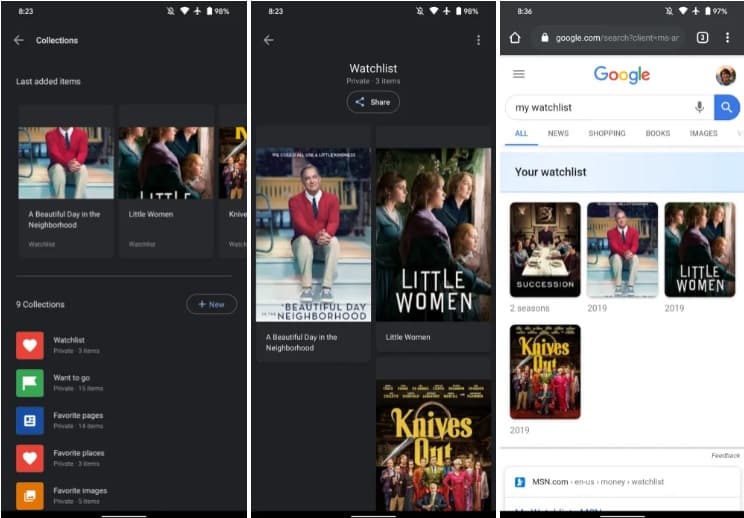Open Little Women card in Last added items
This screenshot has width=744, height=518.
tap(166, 181)
